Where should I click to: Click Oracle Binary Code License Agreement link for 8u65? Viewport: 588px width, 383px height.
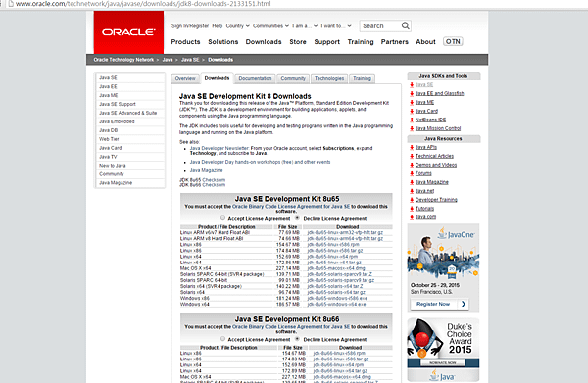coord(291,207)
